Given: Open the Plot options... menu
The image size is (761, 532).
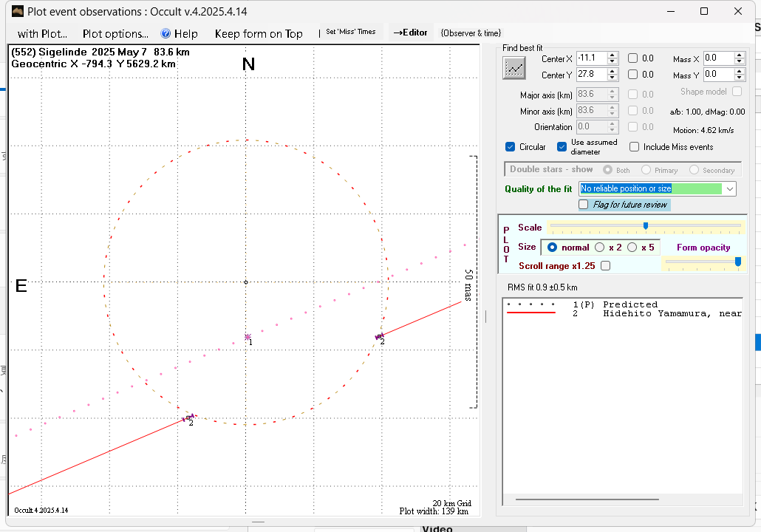Looking at the screenshot, I should (x=115, y=33).
